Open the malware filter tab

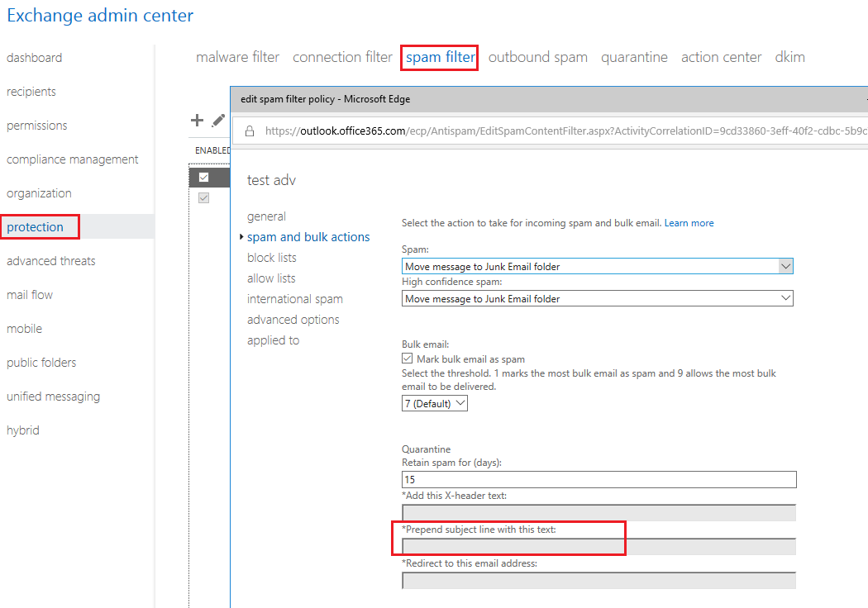pyautogui.click(x=237, y=57)
